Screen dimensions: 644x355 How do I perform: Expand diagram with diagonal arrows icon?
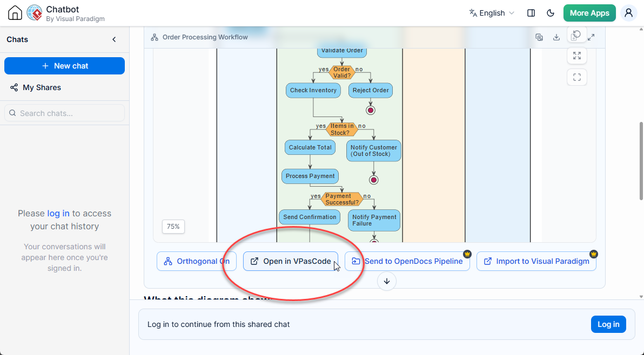point(591,37)
